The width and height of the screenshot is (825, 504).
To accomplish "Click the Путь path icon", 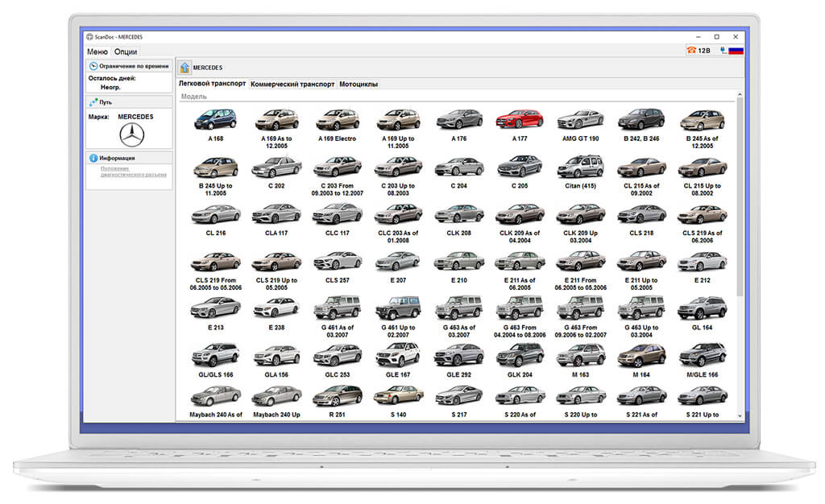I will tap(93, 102).
